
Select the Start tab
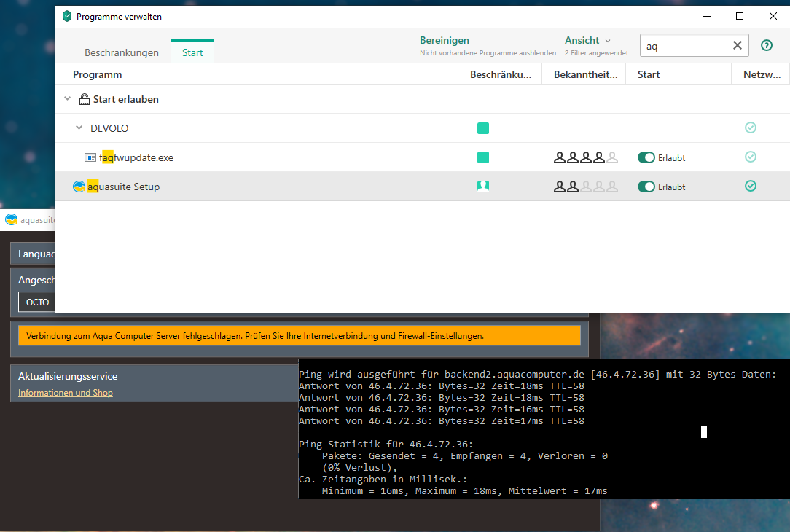[x=192, y=52]
